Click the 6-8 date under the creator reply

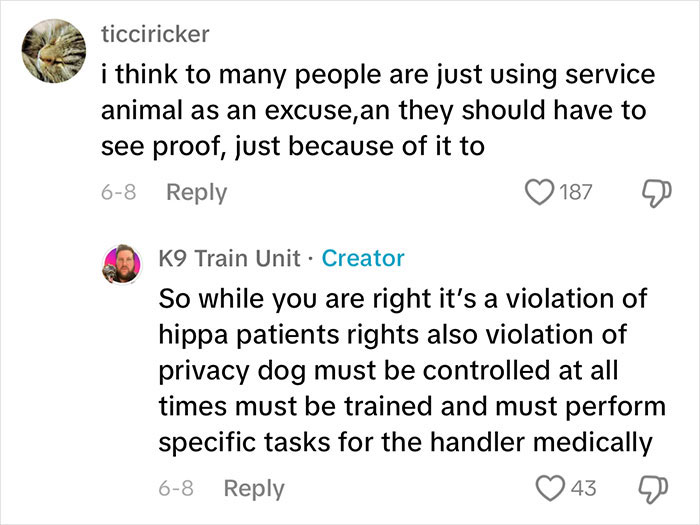pos(174,488)
